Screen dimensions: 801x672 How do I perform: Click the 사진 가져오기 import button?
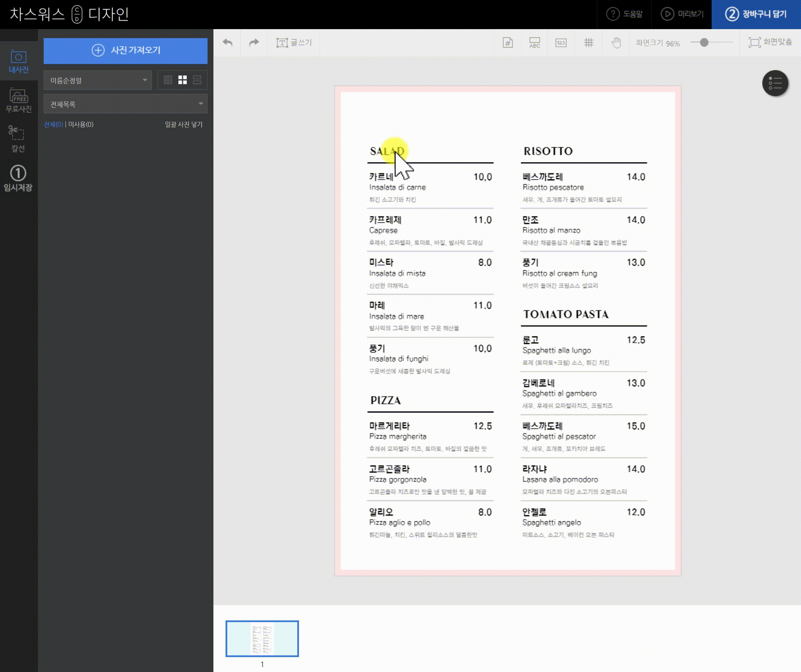[125, 50]
